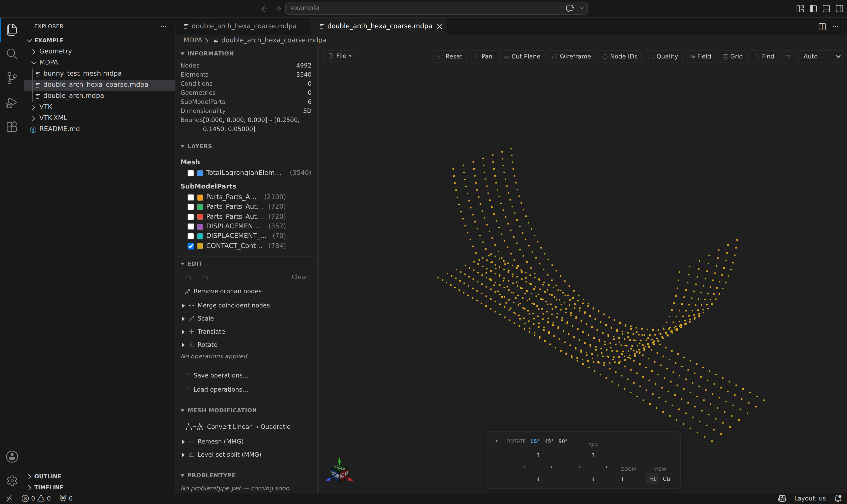Click MDPA breadcrumb item

pyautogui.click(x=193, y=40)
